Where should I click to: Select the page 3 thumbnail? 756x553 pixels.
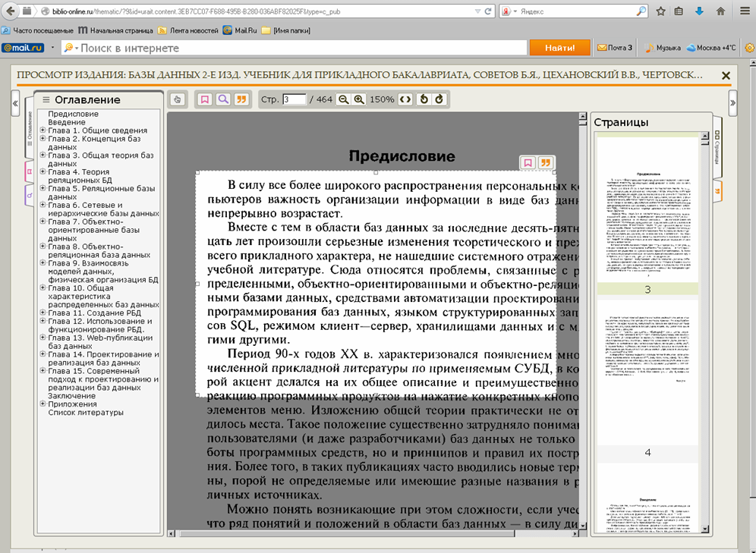(647, 209)
